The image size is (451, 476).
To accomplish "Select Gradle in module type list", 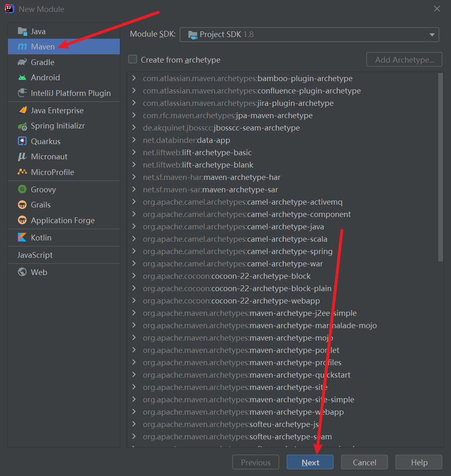I will [x=64, y=62].
